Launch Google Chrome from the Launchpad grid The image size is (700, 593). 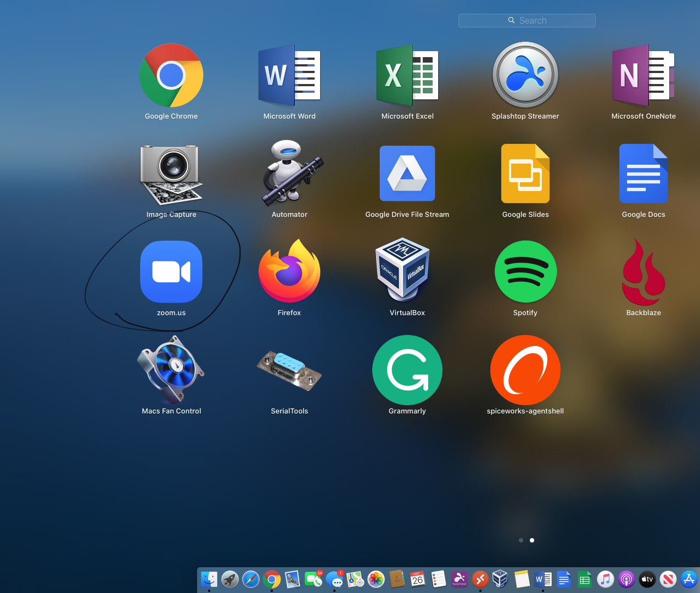pos(171,76)
